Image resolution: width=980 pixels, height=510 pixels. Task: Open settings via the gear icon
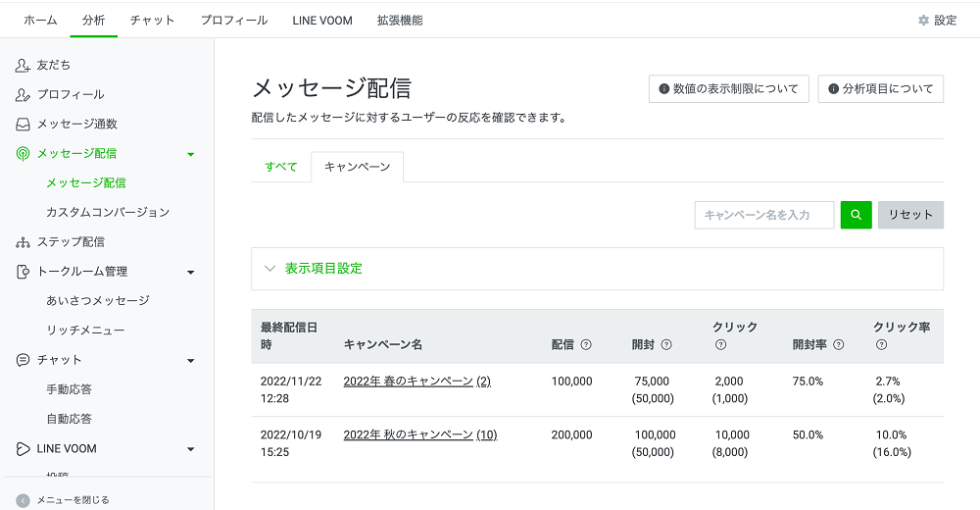tap(923, 20)
